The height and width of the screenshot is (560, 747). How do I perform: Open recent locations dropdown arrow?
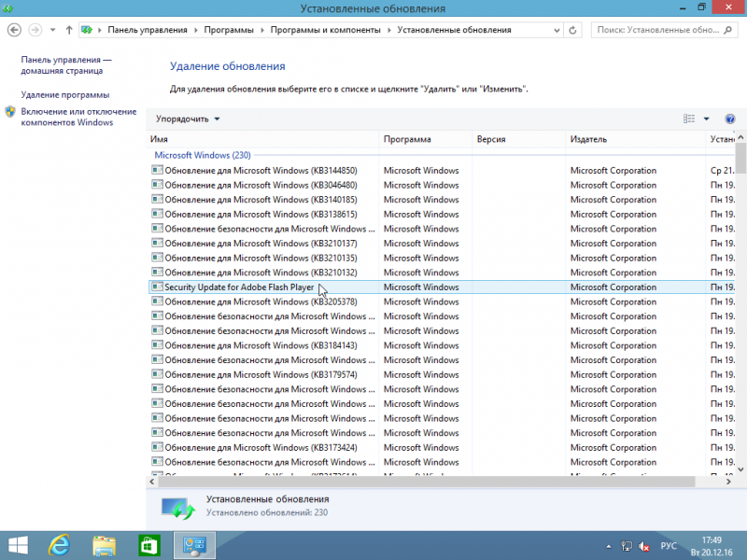53,30
